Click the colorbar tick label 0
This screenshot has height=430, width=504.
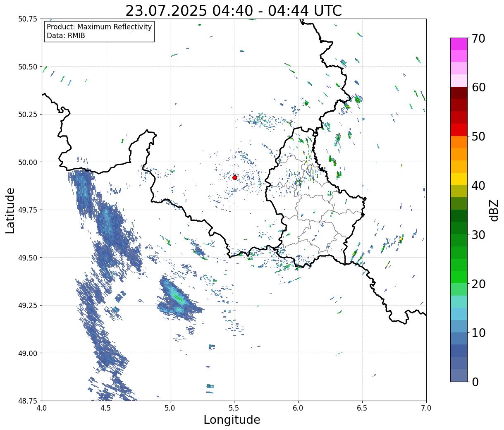pyautogui.click(x=475, y=382)
